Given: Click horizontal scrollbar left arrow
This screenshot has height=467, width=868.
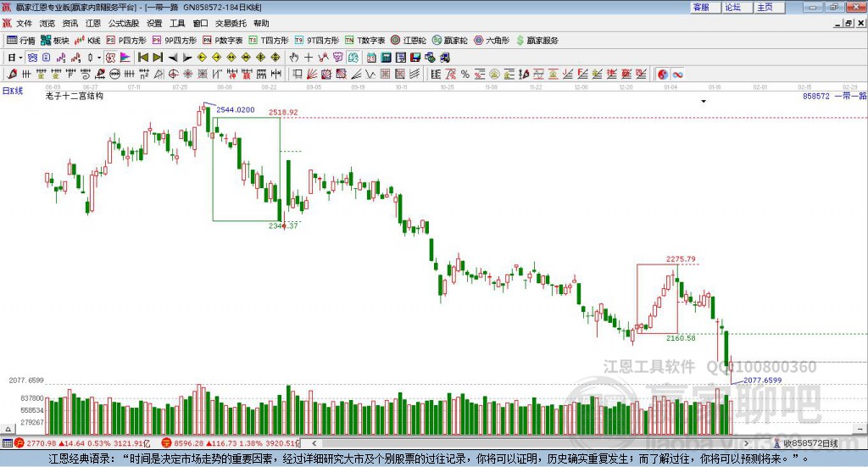Looking at the screenshot, I should [x=314, y=443].
